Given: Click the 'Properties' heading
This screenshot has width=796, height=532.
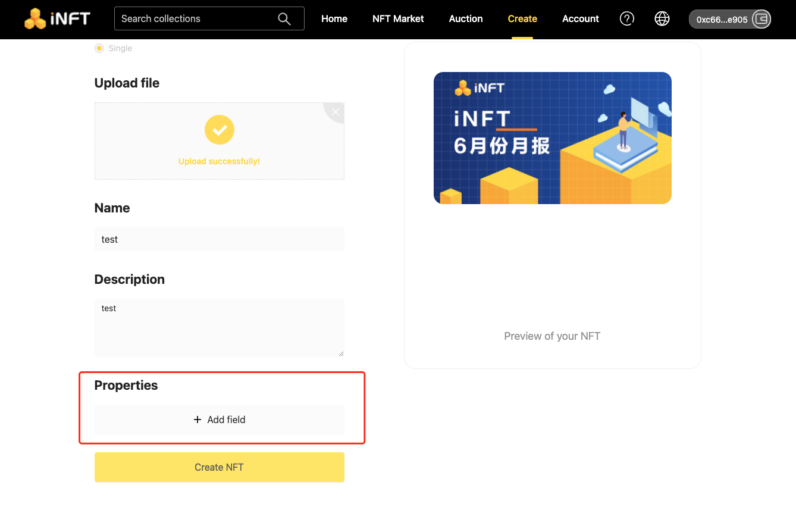Looking at the screenshot, I should 126,386.
